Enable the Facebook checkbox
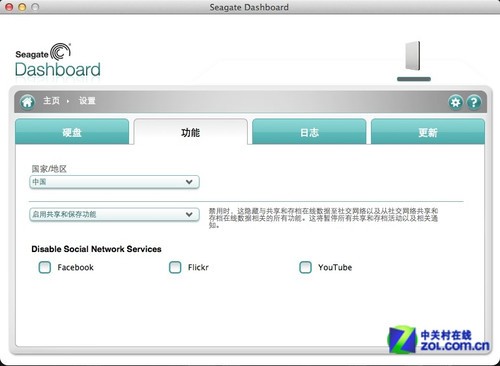This screenshot has width=500, height=366. (45, 267)
